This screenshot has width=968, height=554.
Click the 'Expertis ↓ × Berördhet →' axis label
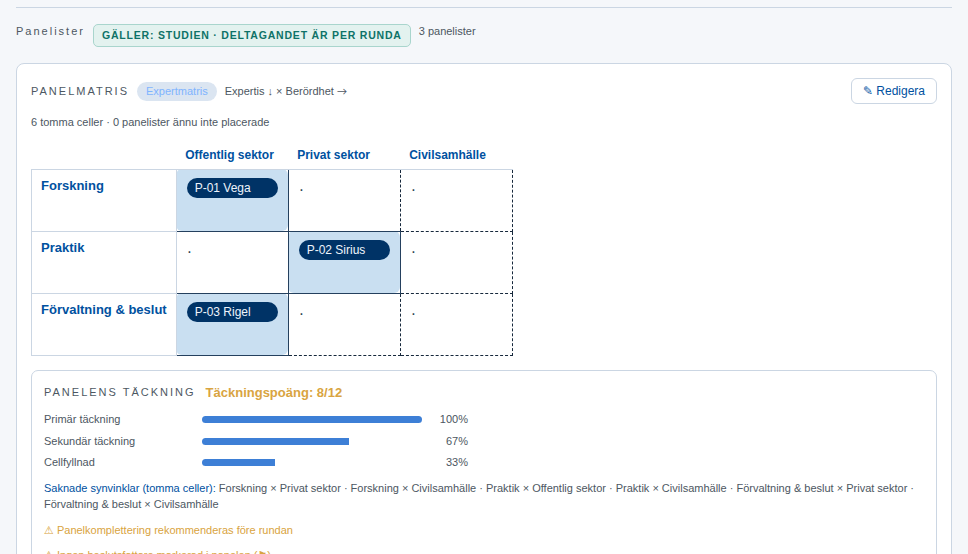(x=286, y=91)
